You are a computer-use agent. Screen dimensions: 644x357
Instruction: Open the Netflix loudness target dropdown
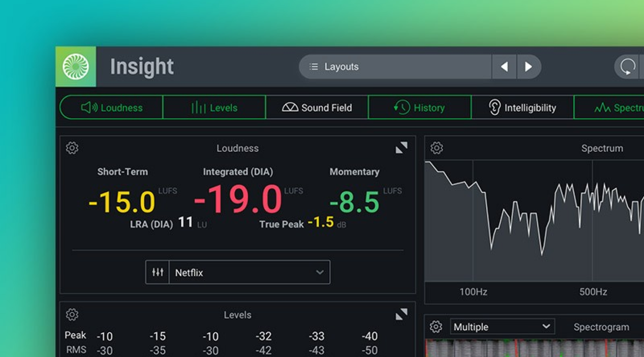coord(249,272)
